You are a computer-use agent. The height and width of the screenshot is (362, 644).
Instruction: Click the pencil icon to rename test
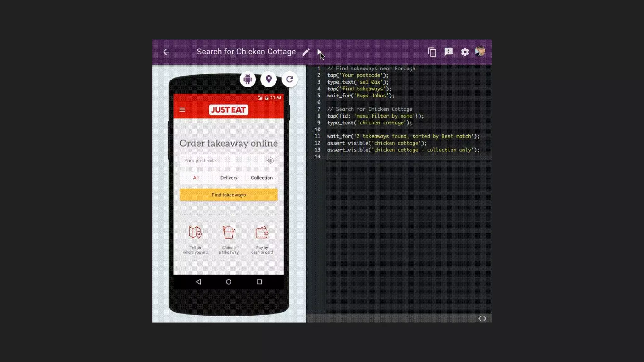306,52
